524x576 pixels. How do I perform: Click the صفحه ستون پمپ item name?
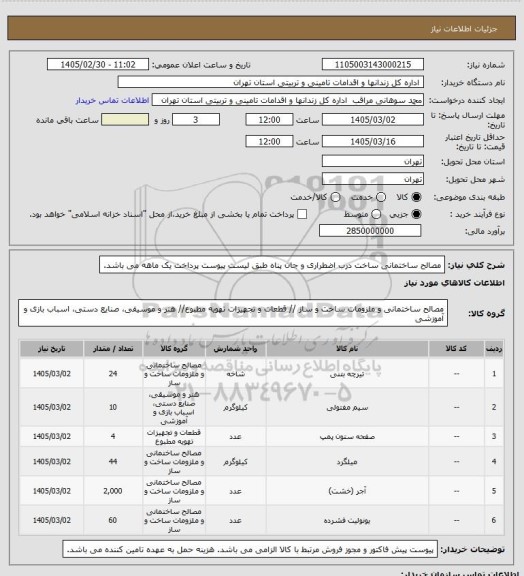pyautogui.click(x=347, y=437)
